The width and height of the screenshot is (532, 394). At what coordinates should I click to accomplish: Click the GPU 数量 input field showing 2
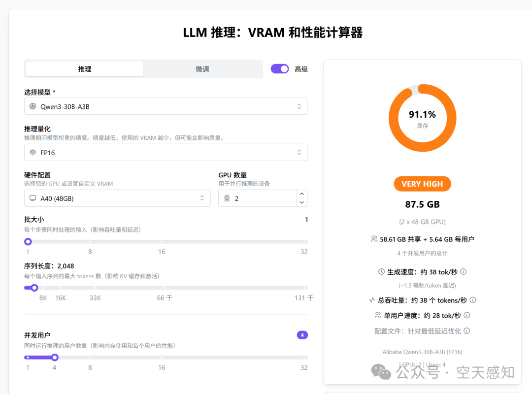(x=258, y=198)
